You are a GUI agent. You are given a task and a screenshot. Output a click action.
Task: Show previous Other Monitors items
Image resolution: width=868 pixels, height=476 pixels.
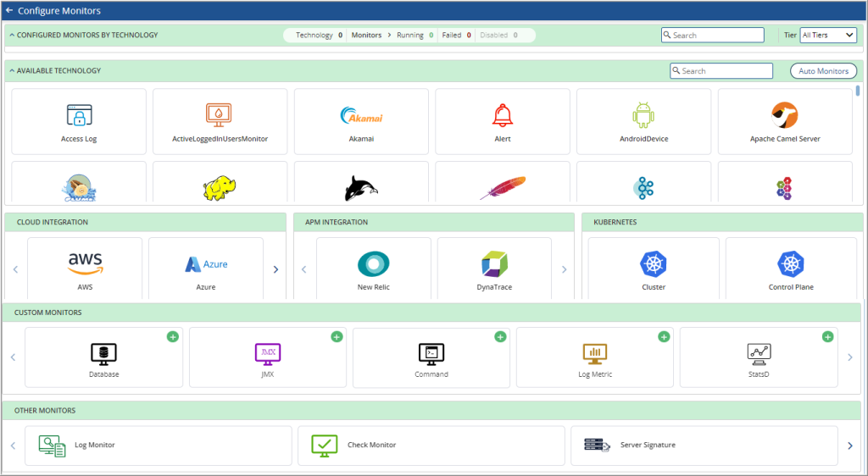pyautogui.click(x=14, y=446)
